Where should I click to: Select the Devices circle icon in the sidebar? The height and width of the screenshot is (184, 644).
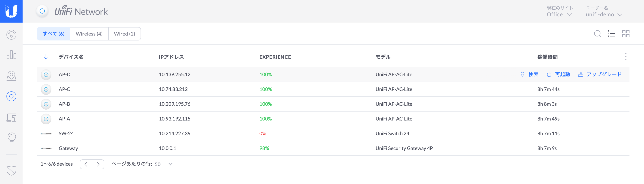11,96
